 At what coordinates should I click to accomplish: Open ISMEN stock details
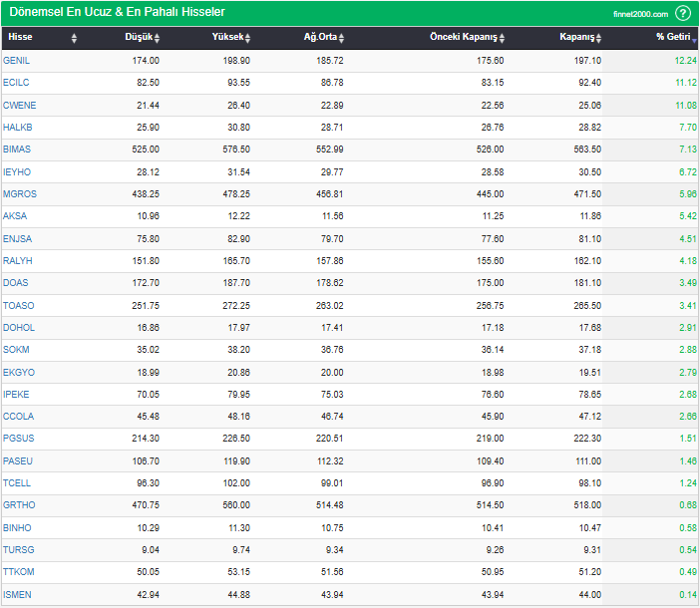[x=17, y=594]
